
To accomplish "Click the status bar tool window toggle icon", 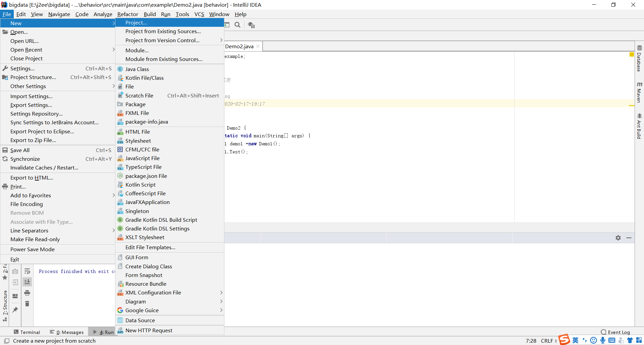I will [6, 341].
